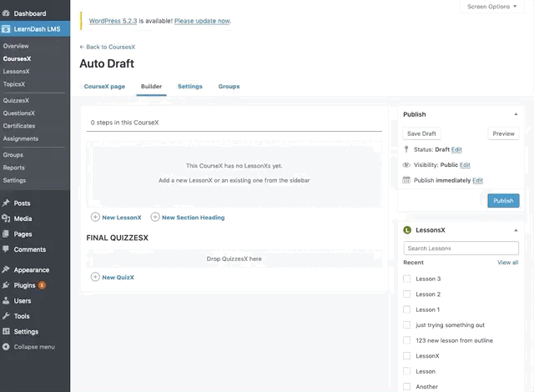534x392 pixels.
Task: Click the Search Lessons input field
Action: [x=461, y=249]
